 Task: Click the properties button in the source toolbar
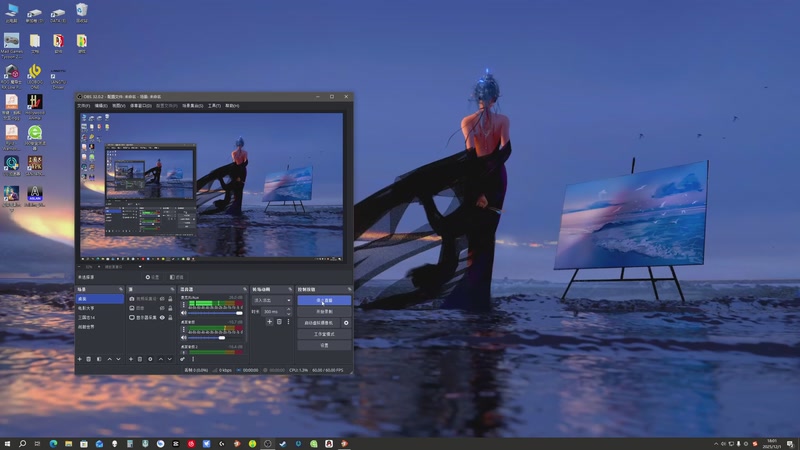152,277
